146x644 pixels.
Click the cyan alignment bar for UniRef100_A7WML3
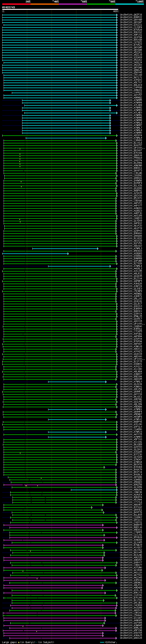click(x=65, y=249)
